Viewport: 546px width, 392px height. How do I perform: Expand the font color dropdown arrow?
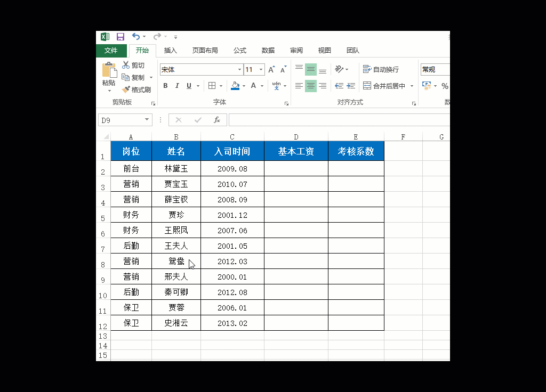coord(262,86)
